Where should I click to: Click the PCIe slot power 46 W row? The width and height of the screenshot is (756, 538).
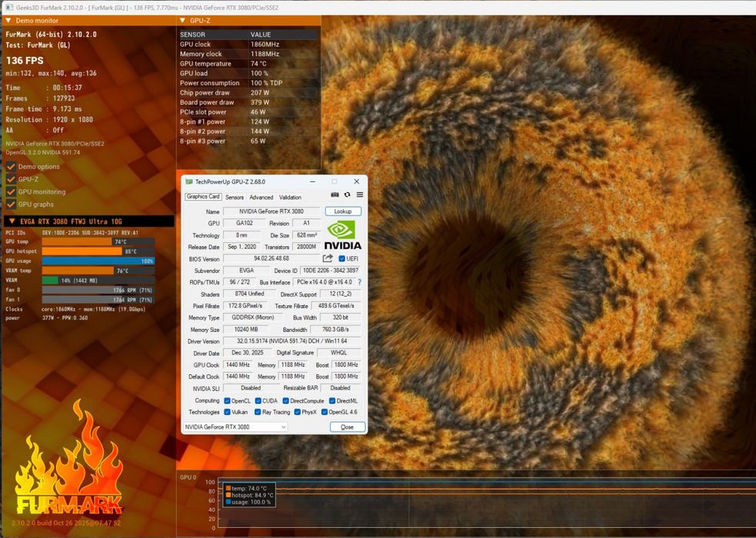(x=248, y=111)
